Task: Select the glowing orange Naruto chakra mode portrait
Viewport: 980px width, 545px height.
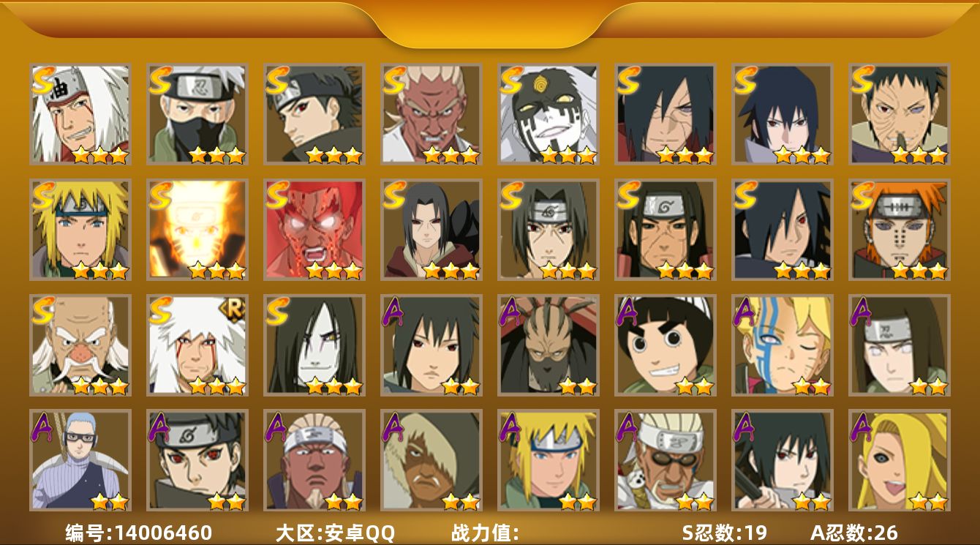Action: [197, 230]
